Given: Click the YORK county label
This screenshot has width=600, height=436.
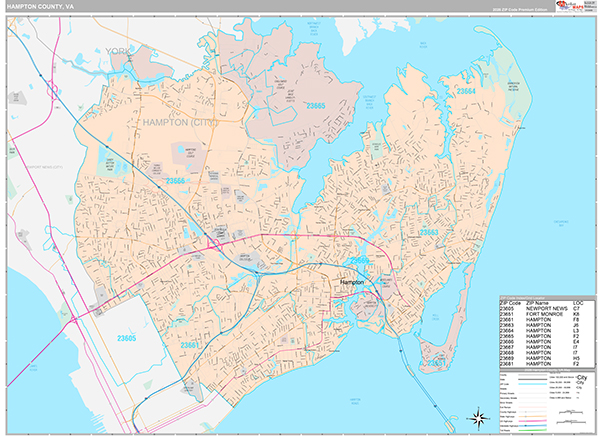Looking at the screenshot, I should pos(118,49).
